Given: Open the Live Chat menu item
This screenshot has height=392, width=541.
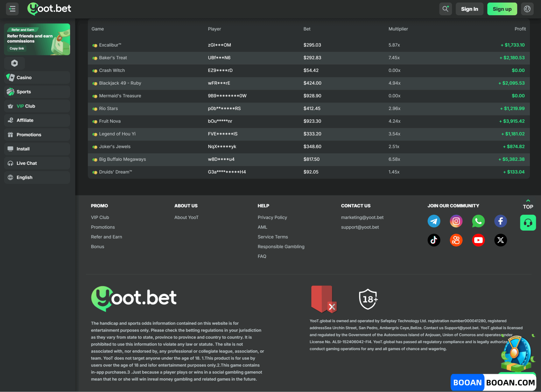Looking at the screenshot, I should pyautogui.click(x=37, y=163).
